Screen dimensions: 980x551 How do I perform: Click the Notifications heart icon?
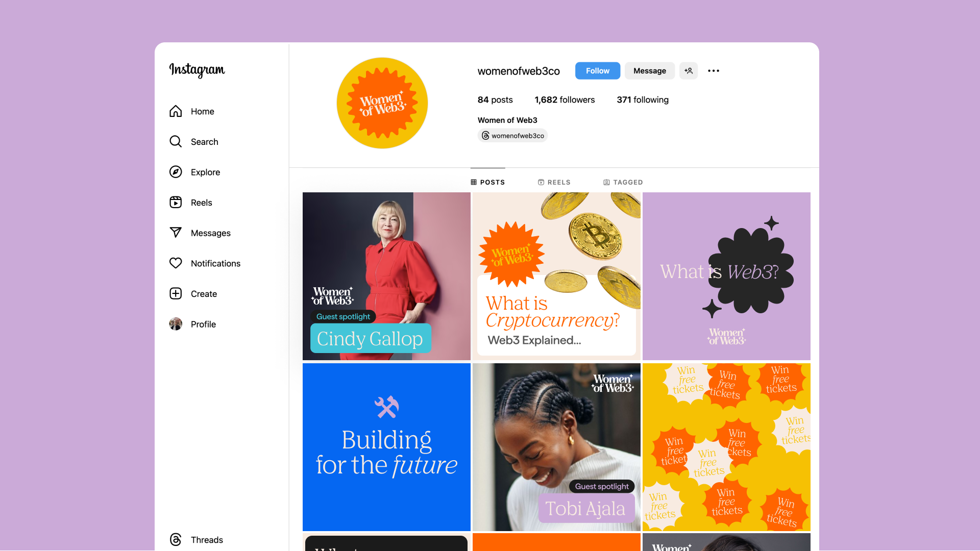click(x=176, y=263)
